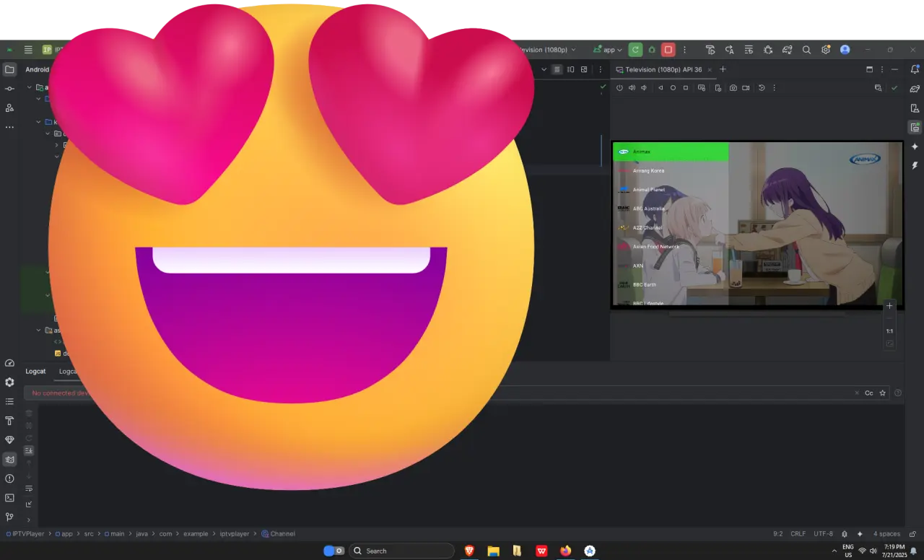Select editor Code-only view mode
The width and height of the screenshot is (924, 560).
coord(557,69)
